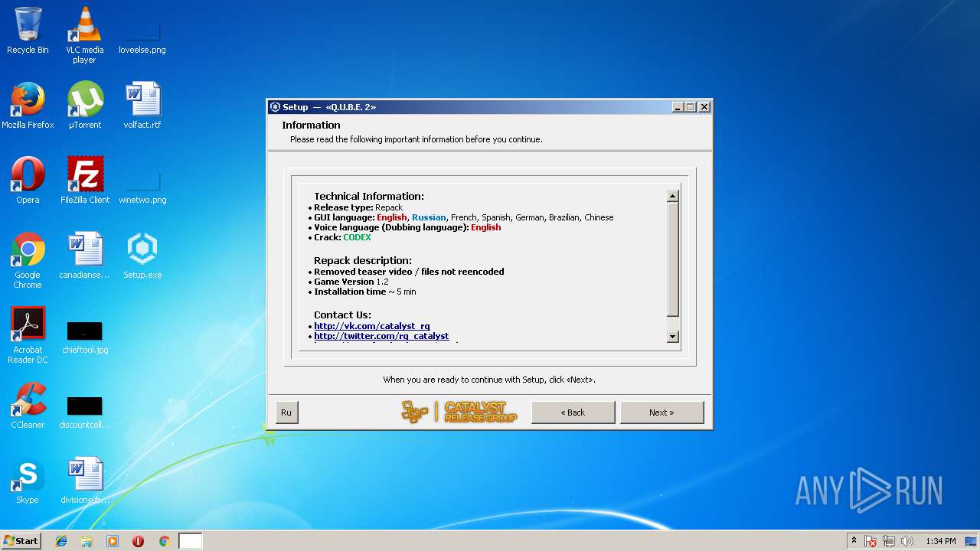Click the 'Voice language (Dubbing language)' line
Image resolution: width=980 pixels, height=551 pixels.
click(x=407, y=227)
